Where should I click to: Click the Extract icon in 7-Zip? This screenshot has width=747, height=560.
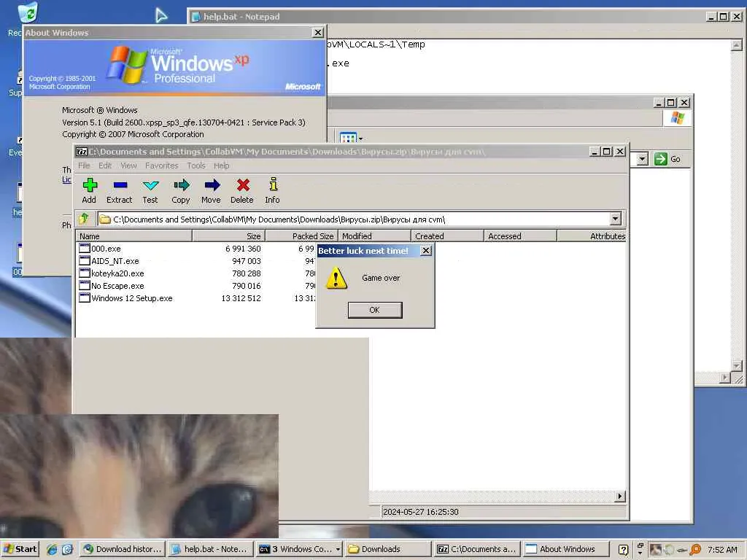click(x=120, y=184)
